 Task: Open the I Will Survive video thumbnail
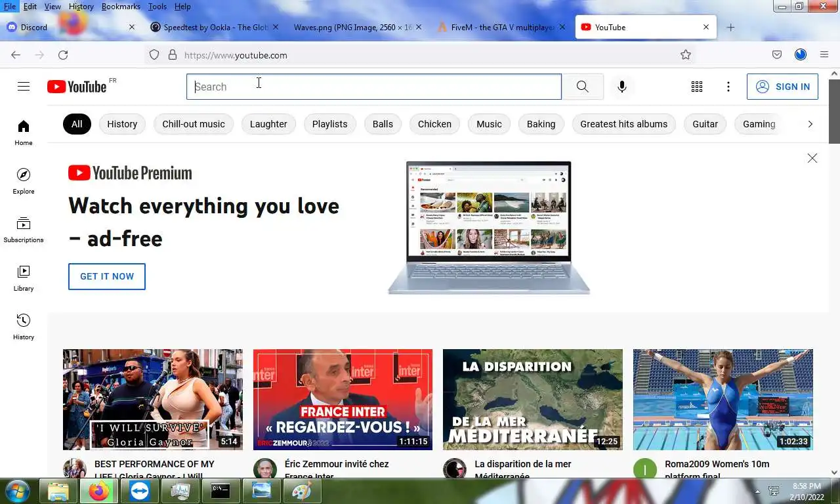click(x=153, y=400)
